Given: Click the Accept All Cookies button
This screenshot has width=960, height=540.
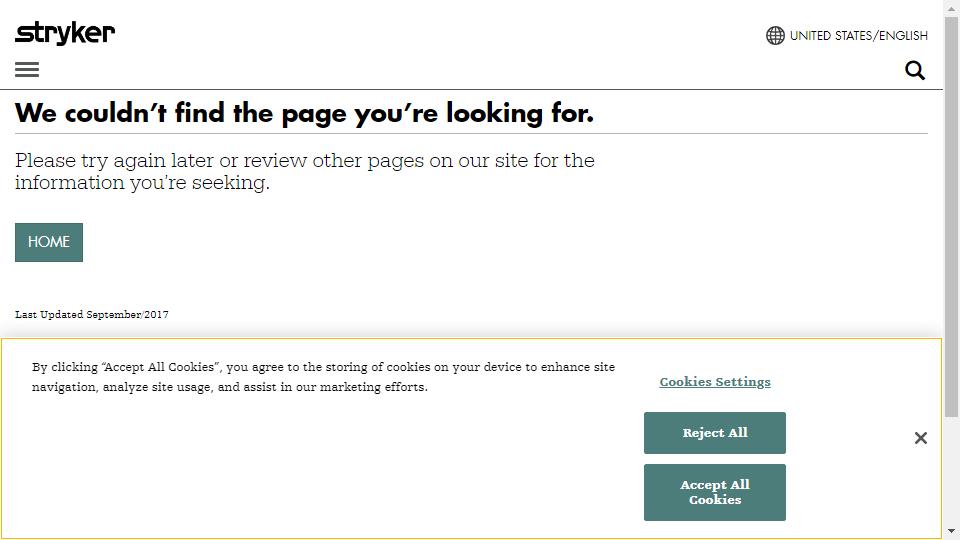Looking at the screenshot, I should point(715,492).
